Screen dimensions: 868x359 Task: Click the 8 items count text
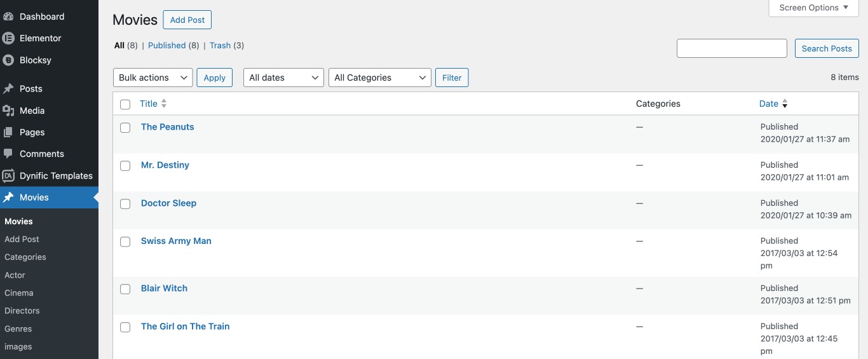844,77
